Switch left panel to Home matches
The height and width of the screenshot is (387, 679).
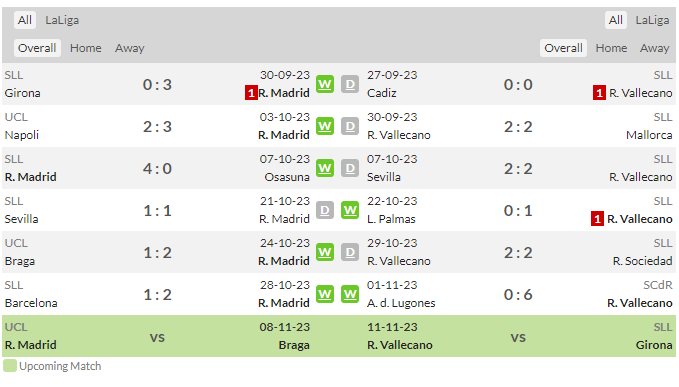coord(86,48)
